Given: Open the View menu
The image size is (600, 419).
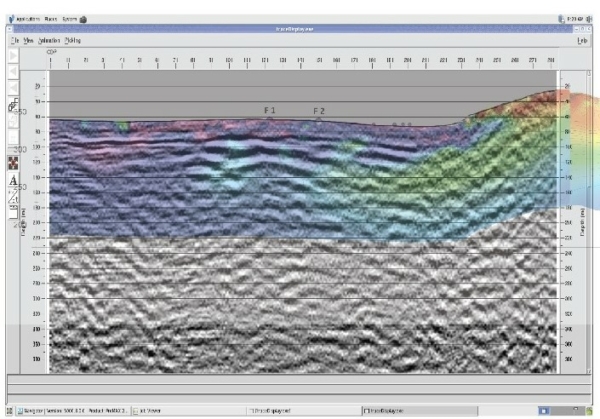Looking at the screenshot, I should (x=30, y=41).
